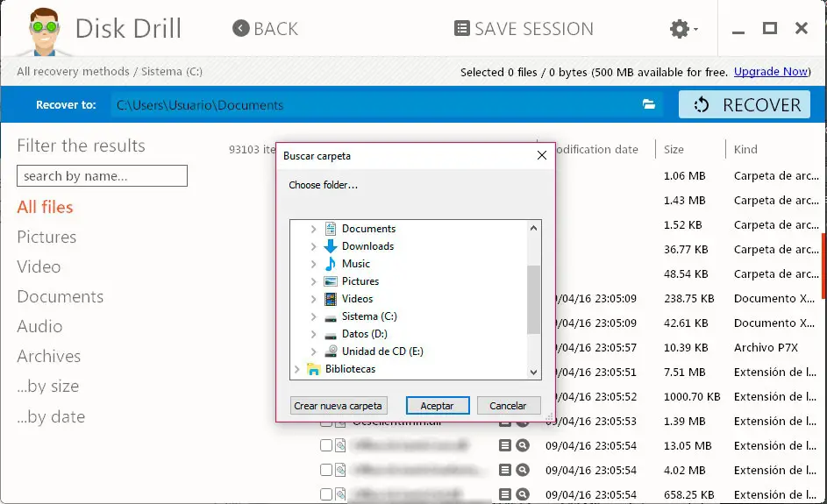
Task: Click the BACK arrow icon
Action: point(240,28)
